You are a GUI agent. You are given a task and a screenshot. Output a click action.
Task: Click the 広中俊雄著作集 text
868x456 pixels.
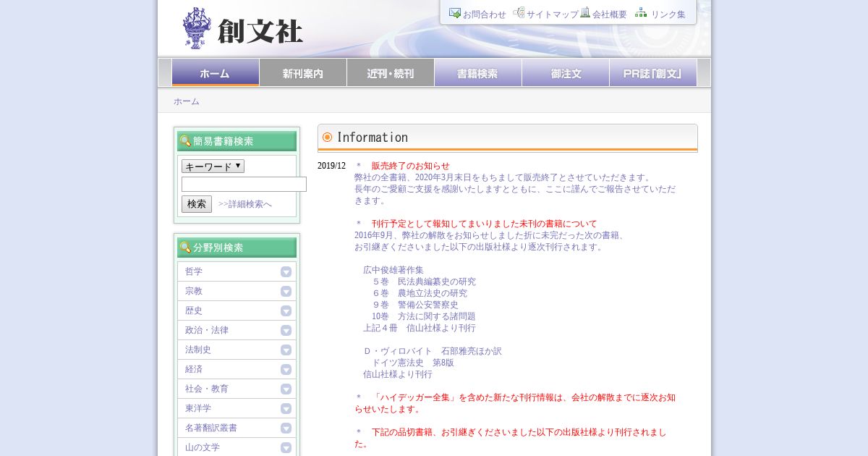point(393,270)
